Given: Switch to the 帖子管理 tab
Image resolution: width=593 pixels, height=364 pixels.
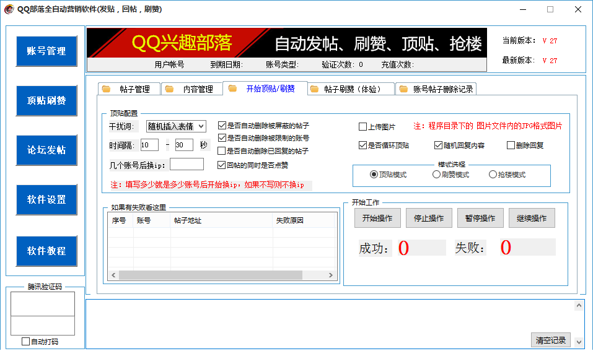Looking at the screenshot, I should click(x=129, y=89).
